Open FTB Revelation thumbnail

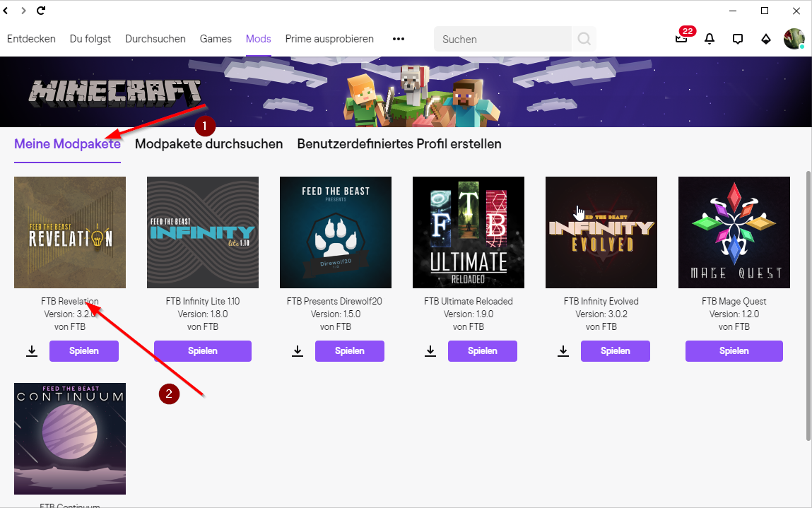coord(70,232)
